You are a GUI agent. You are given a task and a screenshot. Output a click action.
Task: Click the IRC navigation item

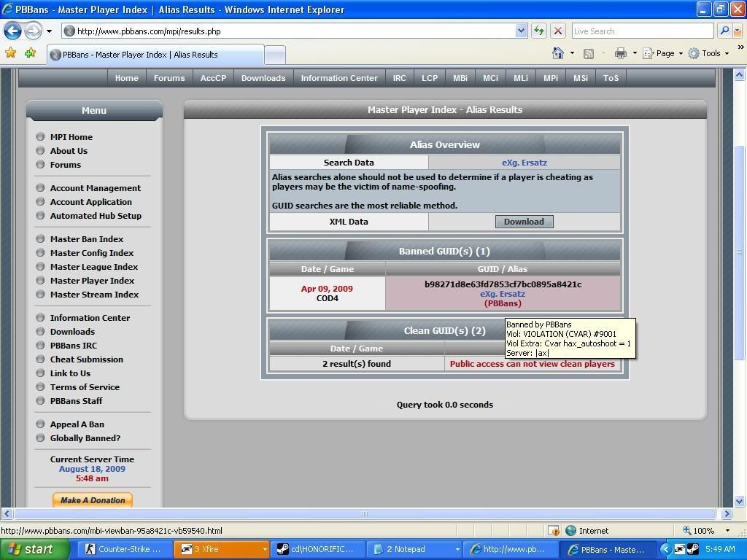(x=399, y=78)
